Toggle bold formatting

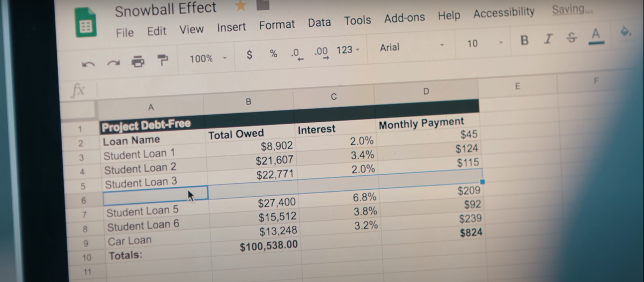point(524,41)
